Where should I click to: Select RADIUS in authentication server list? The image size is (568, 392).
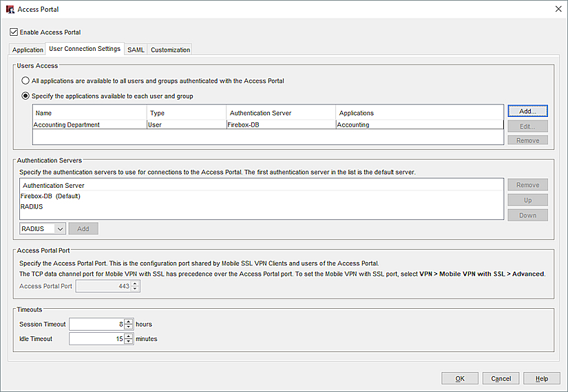[32, 206]
